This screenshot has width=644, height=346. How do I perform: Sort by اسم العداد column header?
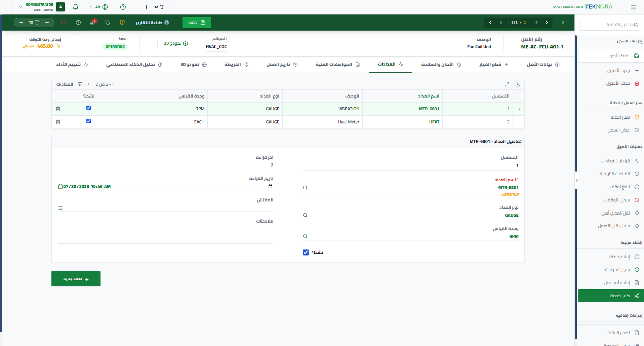[x=429, y=96]
